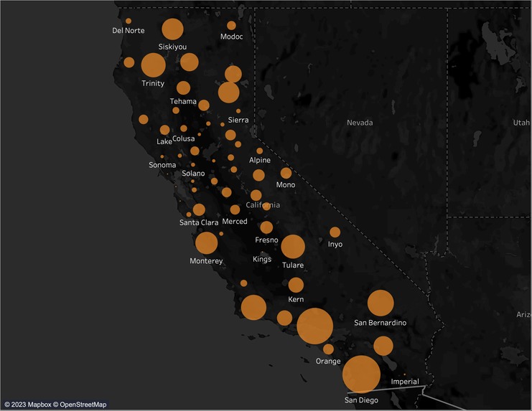This screenshot has height=411, width=532.
Task: Select the Kern county bubble
Action: pos(296,285)
